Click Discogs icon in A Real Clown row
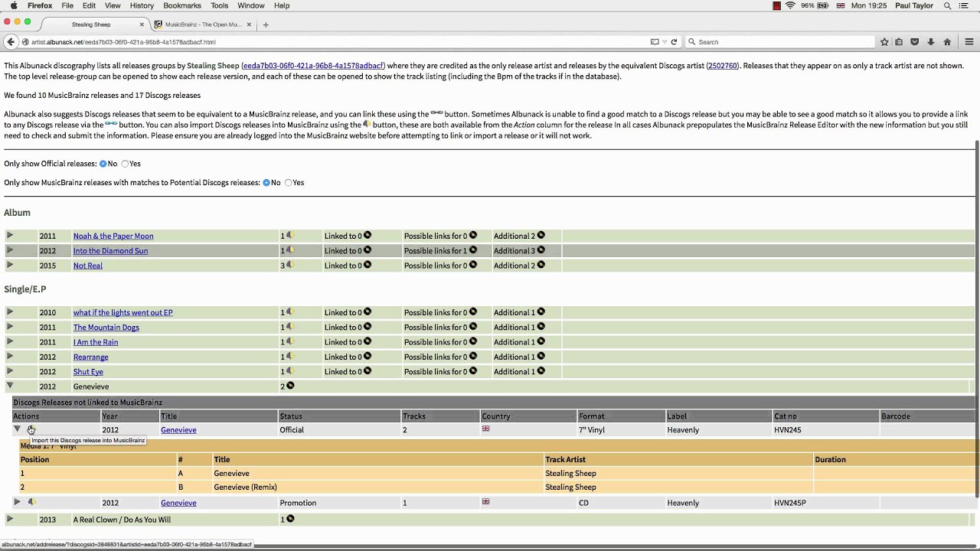Screen dimensions: 980x551 pos(290,519)
